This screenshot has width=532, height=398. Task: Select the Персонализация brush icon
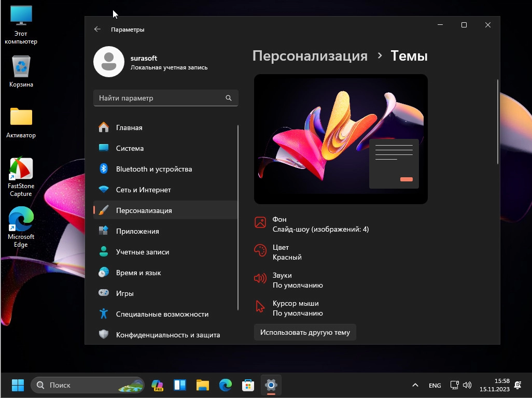[104, 210]
